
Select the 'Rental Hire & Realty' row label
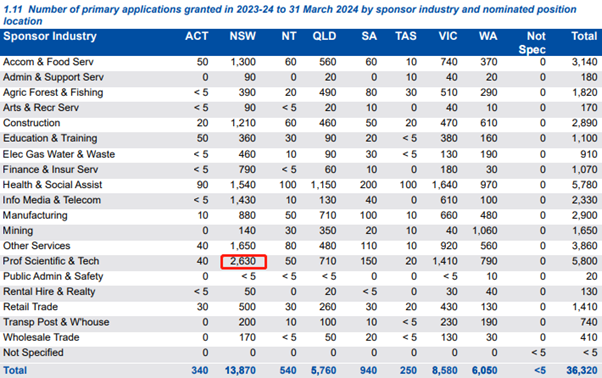point(49,292)
